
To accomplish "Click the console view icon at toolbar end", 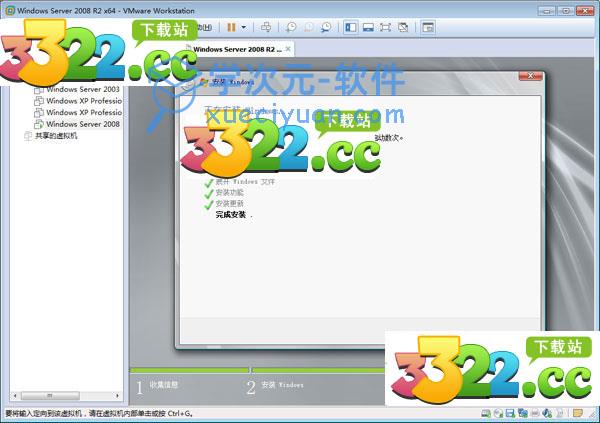I will 428,27.
